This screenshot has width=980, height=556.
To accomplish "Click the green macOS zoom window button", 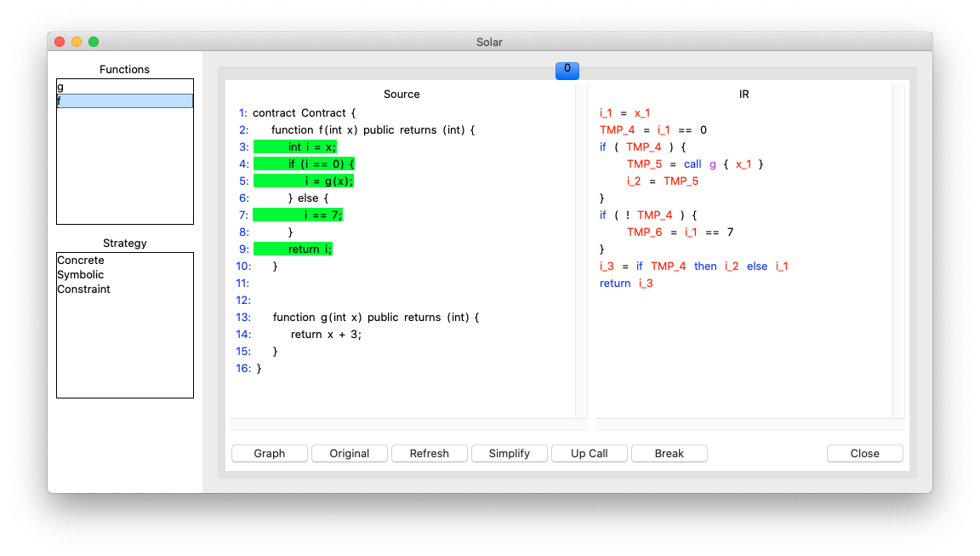I will coord(94,42).
